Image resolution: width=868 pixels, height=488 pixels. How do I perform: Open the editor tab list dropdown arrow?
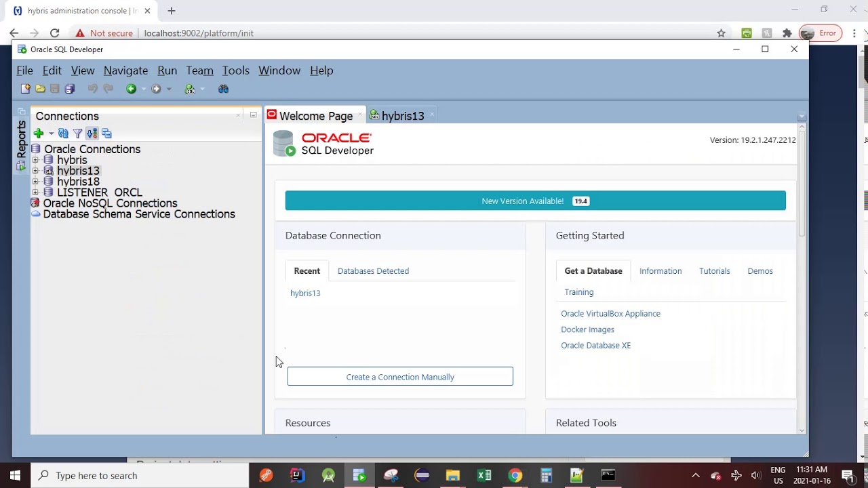802,116
